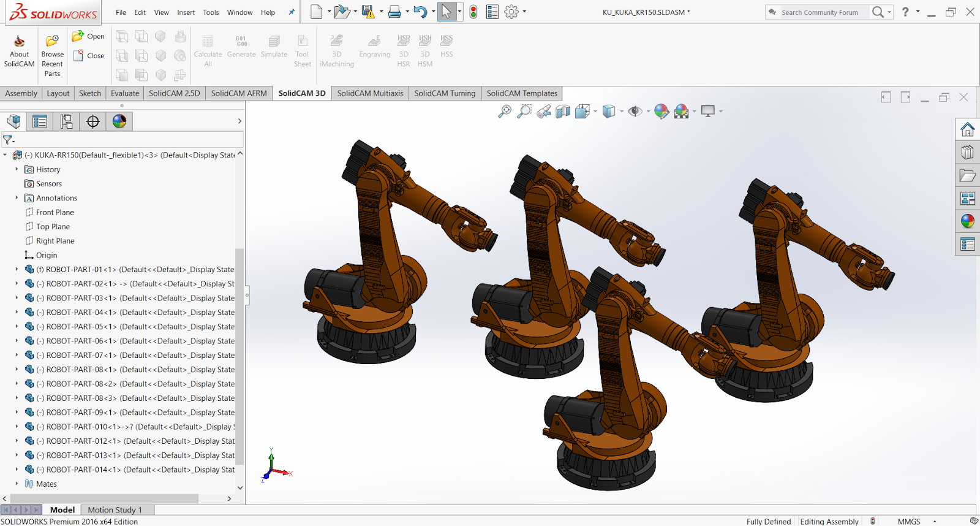Open PropertyManager tab
The height and width of the screenshot is (526, 980).
[x=40, y=121]
